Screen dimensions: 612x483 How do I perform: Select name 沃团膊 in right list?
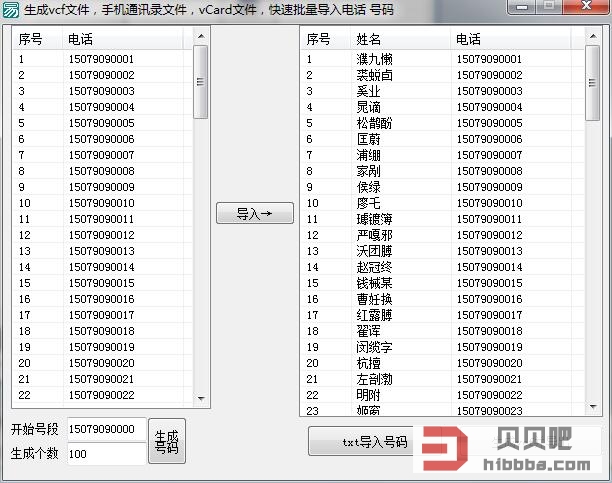pos(374,251)
